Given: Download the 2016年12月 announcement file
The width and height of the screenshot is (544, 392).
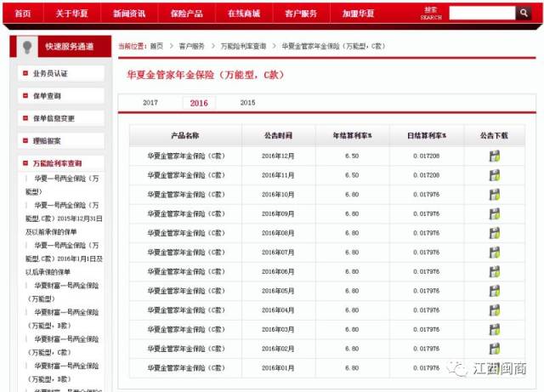Looking at the screenshot, I should tap(495, 156).
